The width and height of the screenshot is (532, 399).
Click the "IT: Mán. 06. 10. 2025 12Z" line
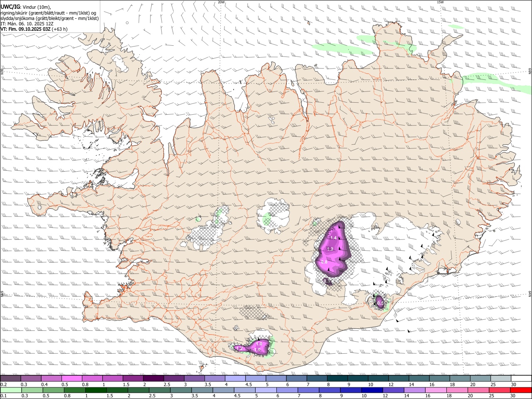(27, 24)
